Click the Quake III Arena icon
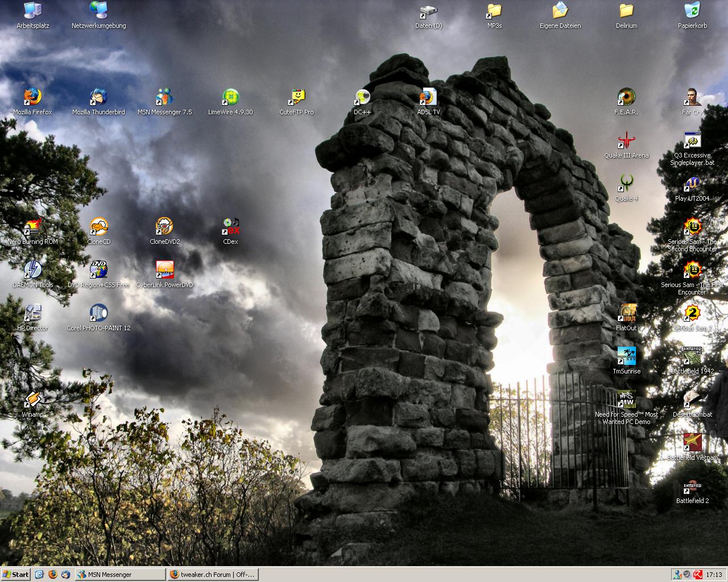This screenshot has width=728, height=582. [626, 141]
